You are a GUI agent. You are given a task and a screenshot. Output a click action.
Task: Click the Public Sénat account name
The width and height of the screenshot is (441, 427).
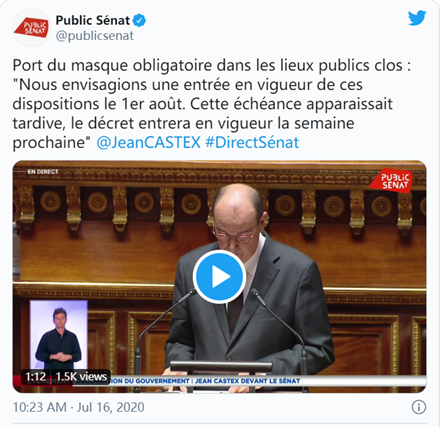coord(93,21)
